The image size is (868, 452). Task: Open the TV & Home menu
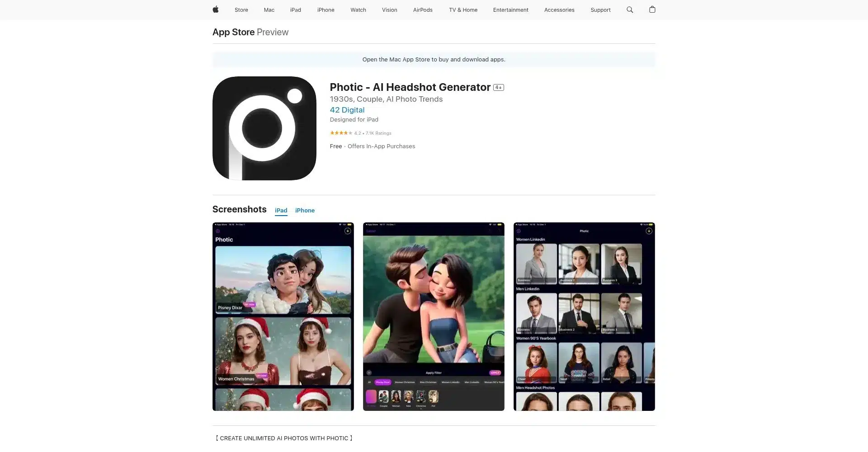click(462, 9)
